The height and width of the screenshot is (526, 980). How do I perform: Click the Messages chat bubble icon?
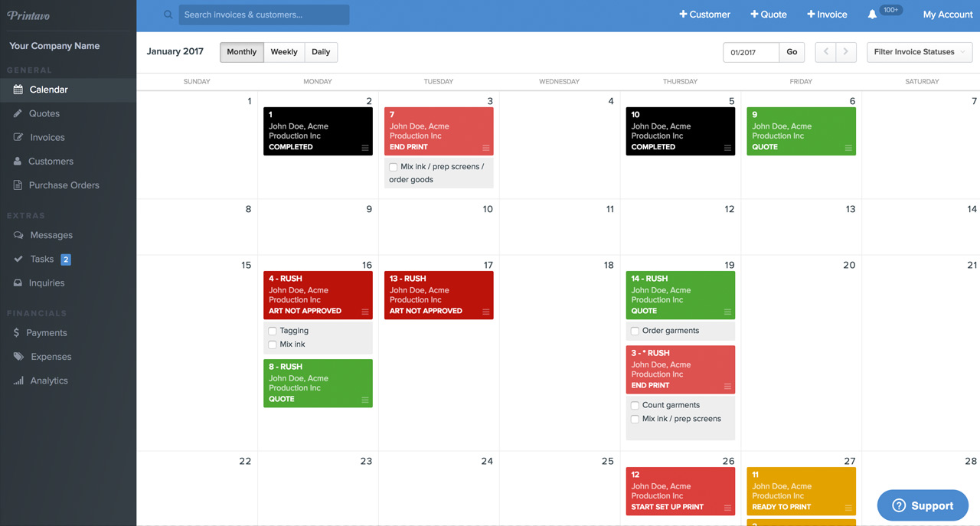coord(18,235)
